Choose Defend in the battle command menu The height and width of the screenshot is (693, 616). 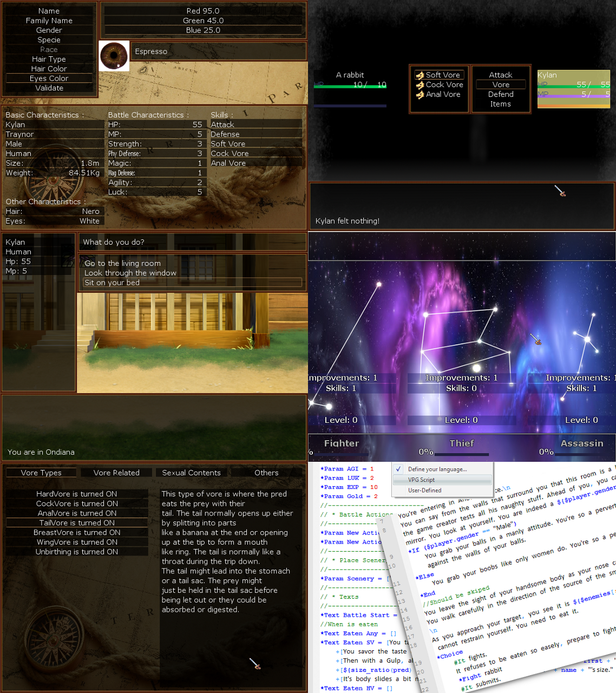coord(501,94)
